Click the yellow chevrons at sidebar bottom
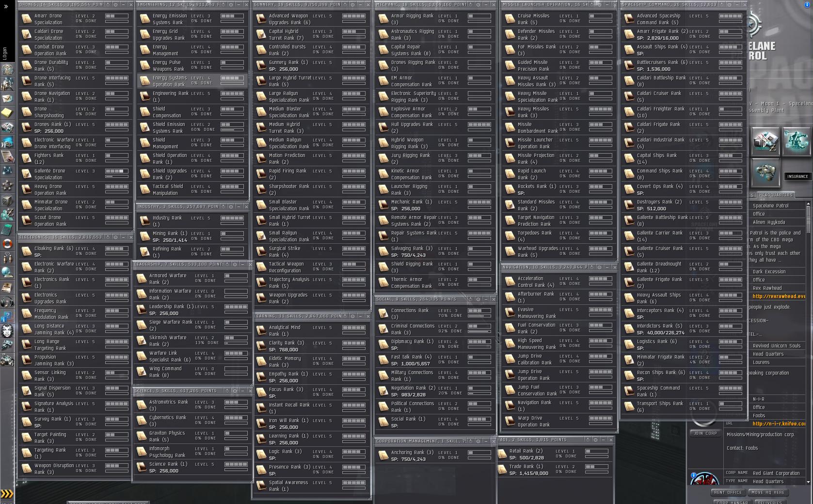 (7, 494)
